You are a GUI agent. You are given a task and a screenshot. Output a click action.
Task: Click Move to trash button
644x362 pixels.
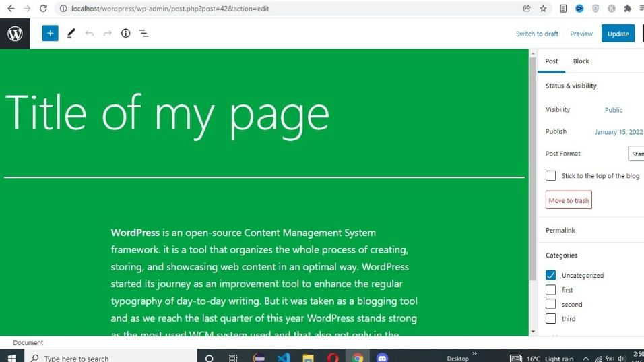[569, 200]
